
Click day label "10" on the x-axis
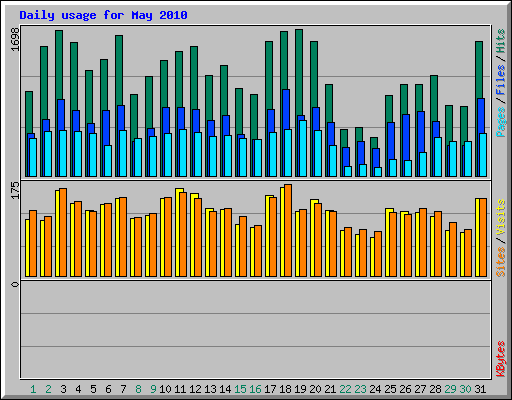[x=165, y=389]
